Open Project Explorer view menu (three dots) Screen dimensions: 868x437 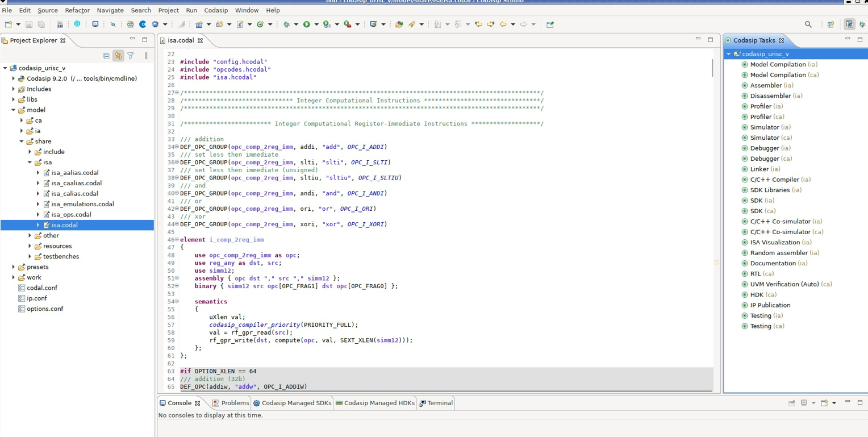pyautogui.click(x=146, y=56)
